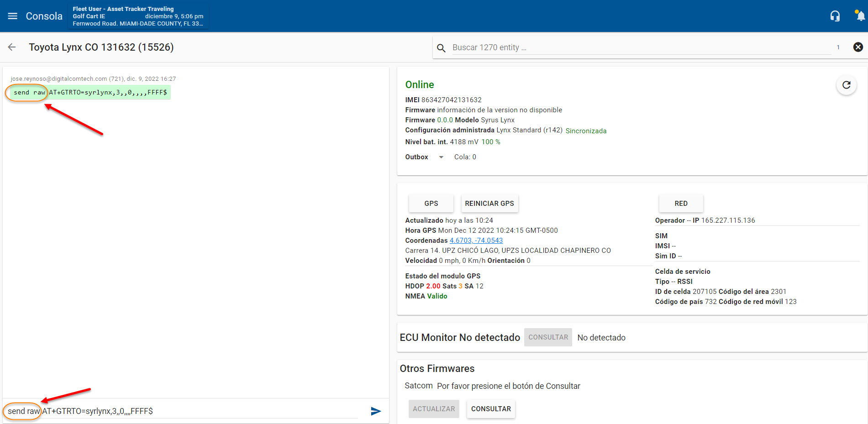Focus the Buscar 1270 entity search field
Image resolution: width=868 pixels, height=424 pixels.
(639, 47)
